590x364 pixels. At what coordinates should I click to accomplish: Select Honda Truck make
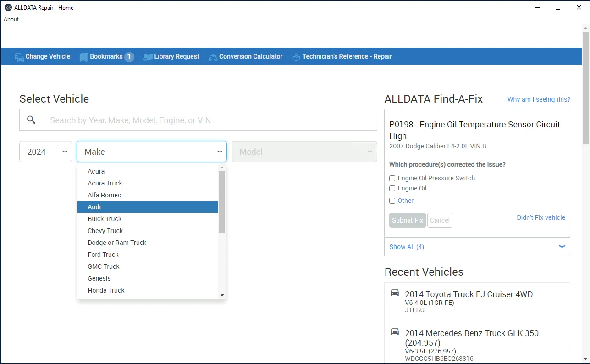(x=148, y=290)
